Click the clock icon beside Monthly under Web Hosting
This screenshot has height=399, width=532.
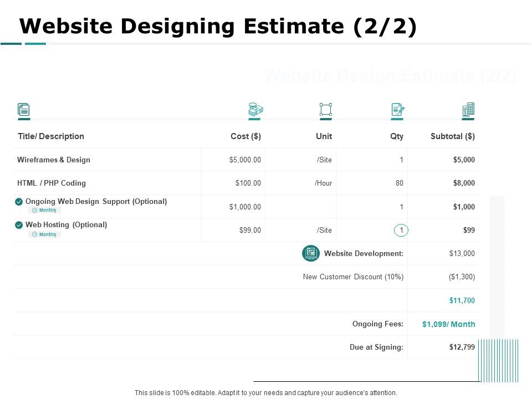coord(35,234)
